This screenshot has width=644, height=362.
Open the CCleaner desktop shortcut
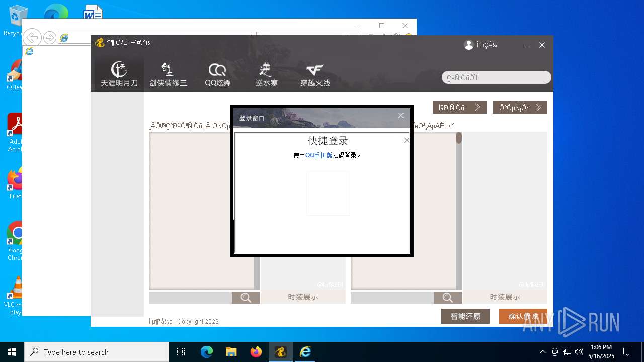coord(15,75)
